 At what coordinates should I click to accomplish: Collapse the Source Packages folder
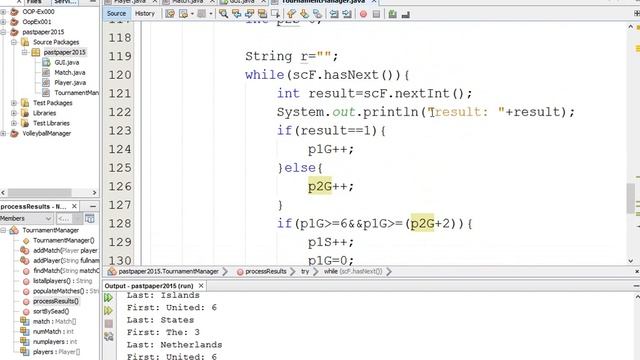point(14,42)
